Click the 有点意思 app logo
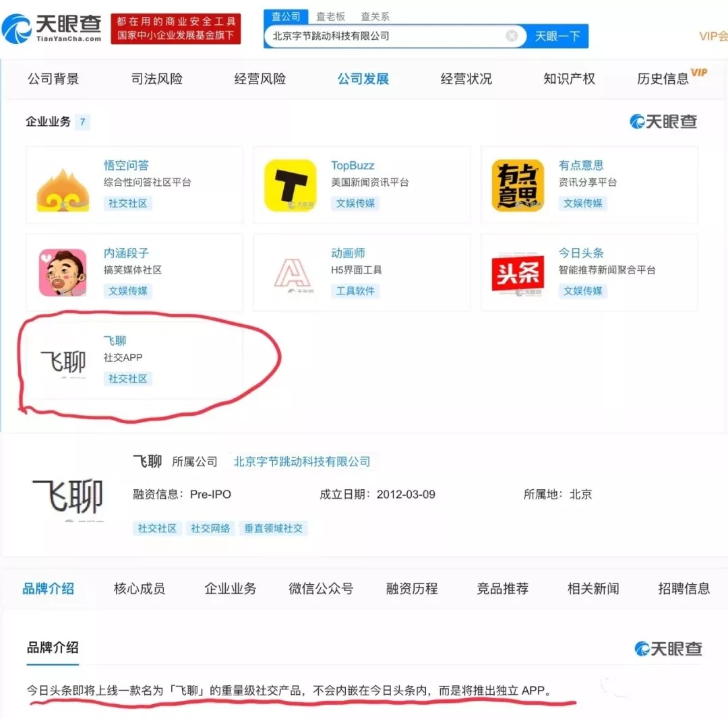This screenshot has width=728, height=719. (x=518, y=185)
